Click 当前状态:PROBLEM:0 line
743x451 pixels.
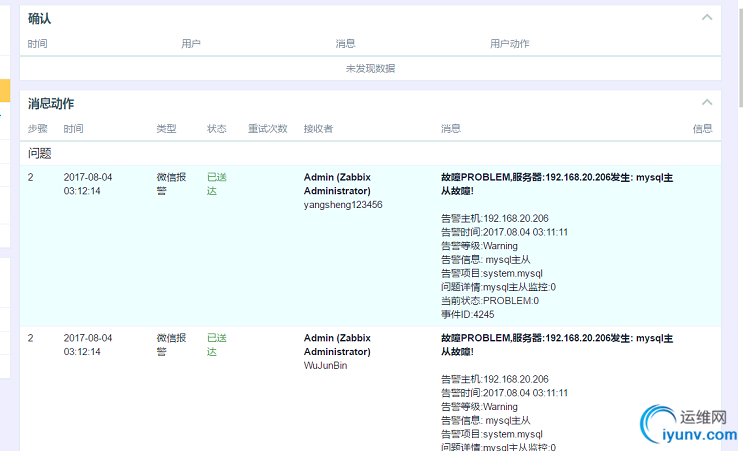point(490,301)
